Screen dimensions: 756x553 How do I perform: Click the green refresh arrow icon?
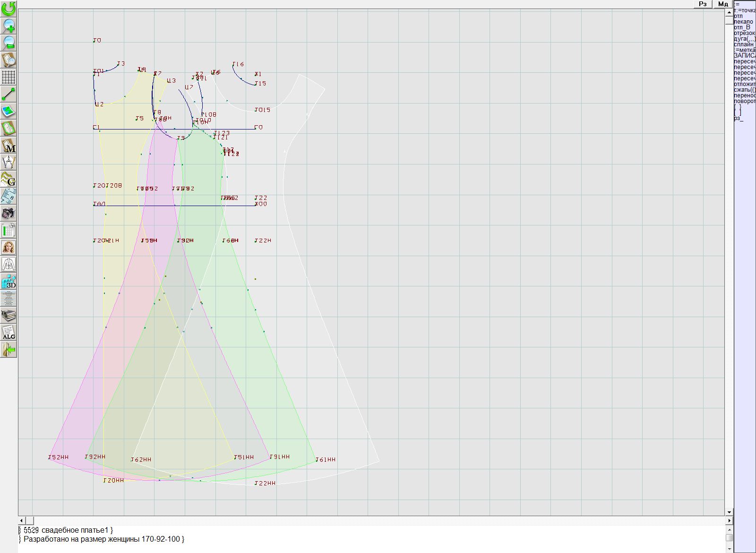[x=9, y=8]
